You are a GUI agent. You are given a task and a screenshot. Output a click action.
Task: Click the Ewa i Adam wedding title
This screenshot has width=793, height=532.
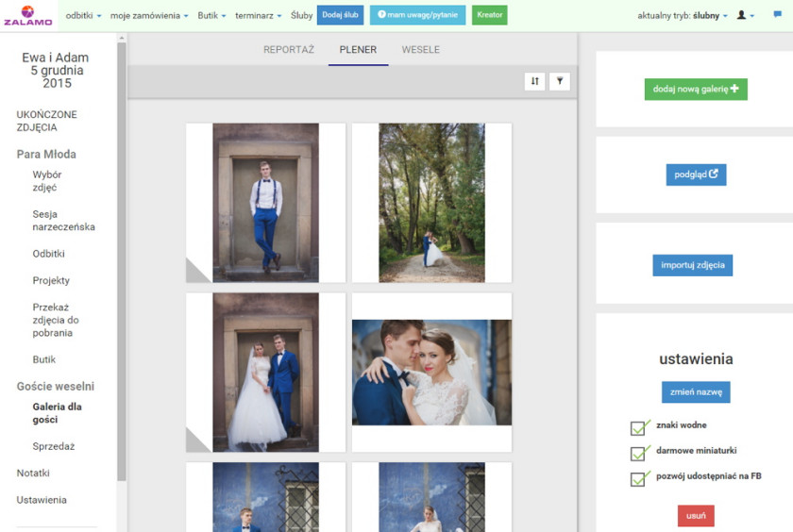tap(57, 70)
